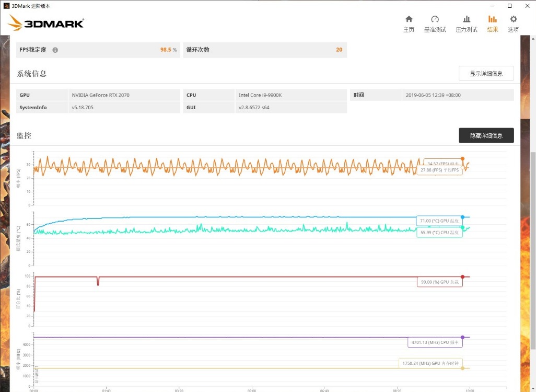
Task: Click the 99.00 (%) GPU load label
Action: [x=439, y=282]
